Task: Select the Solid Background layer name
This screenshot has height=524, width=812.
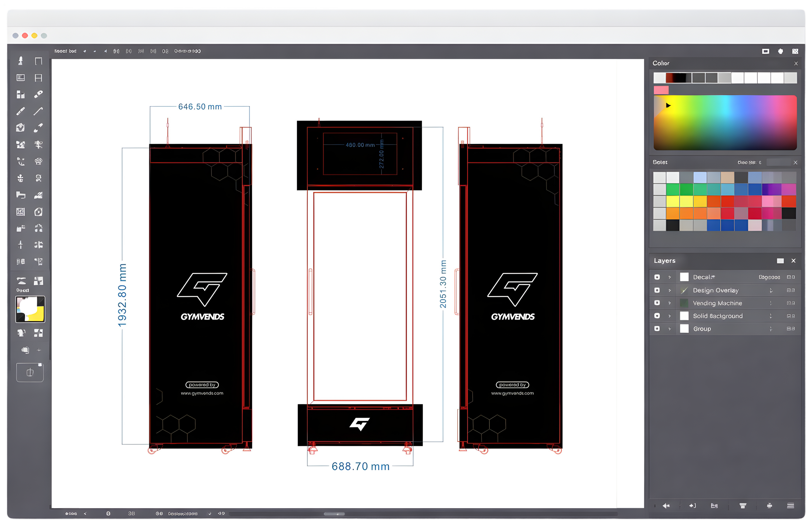Action: 718,316
